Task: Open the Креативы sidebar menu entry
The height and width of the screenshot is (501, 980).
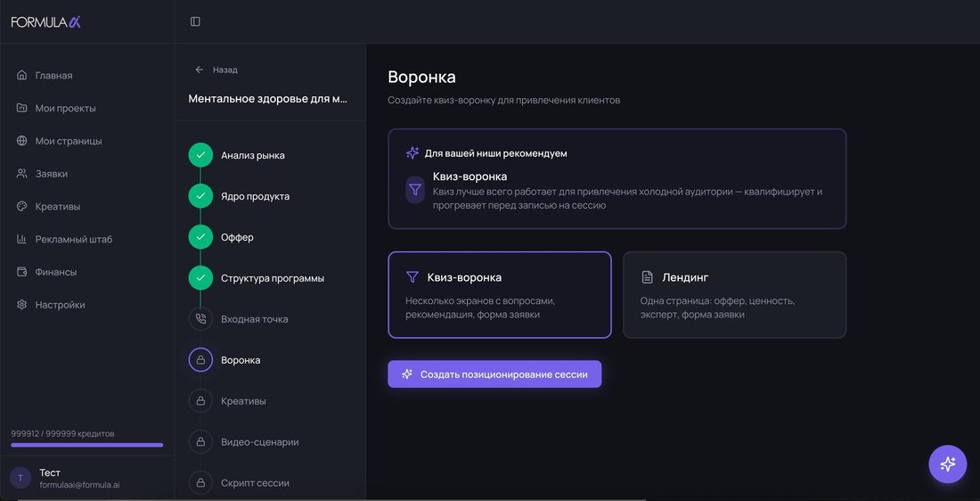Action: [x=58, y=207]
